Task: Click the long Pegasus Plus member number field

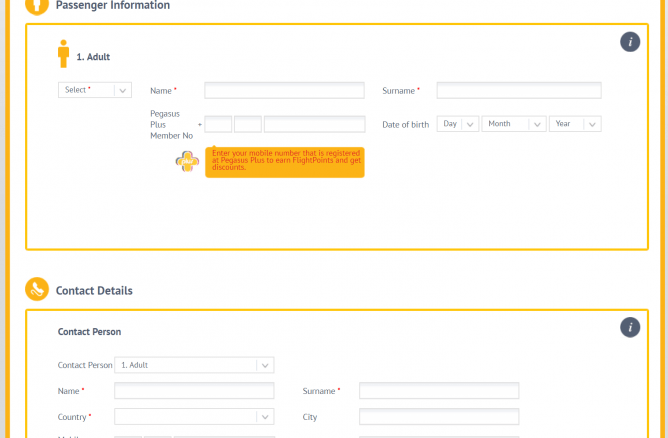Action: click(x=314, y=125)
